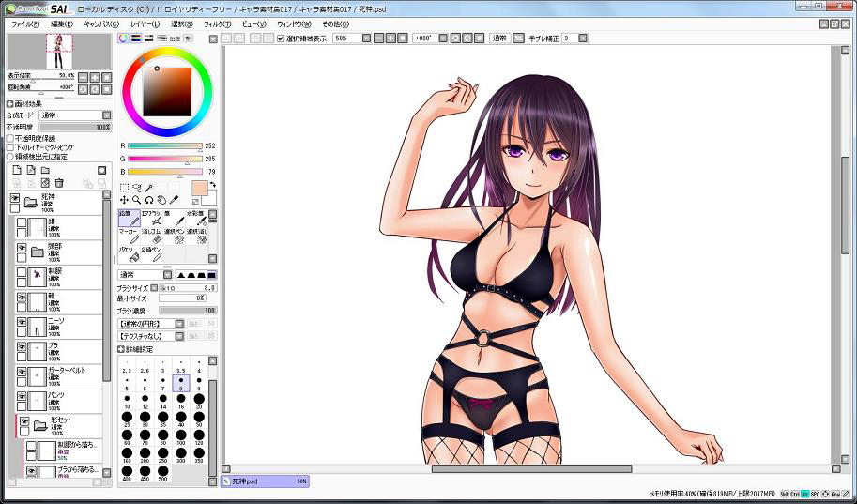
Task: Choose the 消しゴム (Eraser) tool
Action: 152,236
